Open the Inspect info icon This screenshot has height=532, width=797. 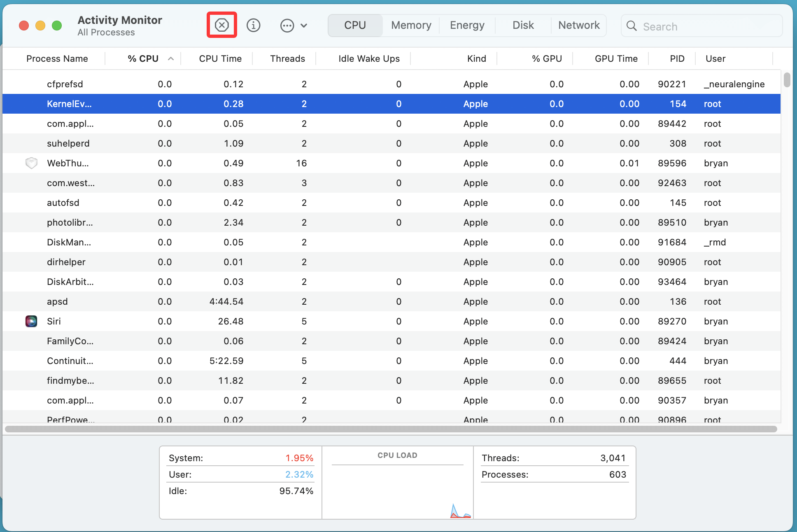(x=253, y=25)
